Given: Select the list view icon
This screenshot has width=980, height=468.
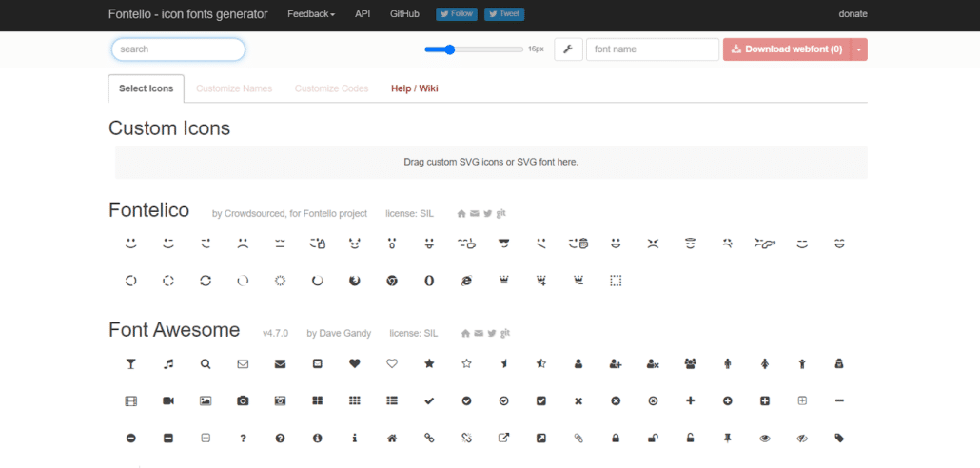Looking at the screenshot, I should (392, 401).
